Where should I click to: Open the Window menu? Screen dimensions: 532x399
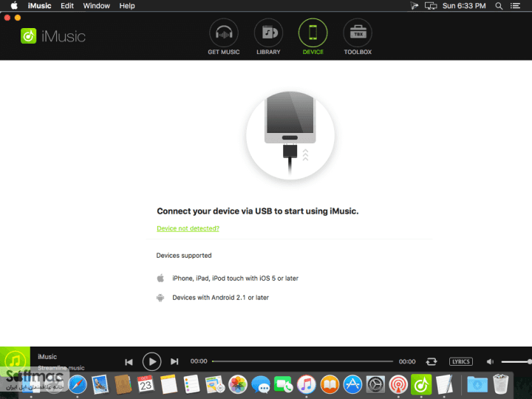click(x=96, y=6)
